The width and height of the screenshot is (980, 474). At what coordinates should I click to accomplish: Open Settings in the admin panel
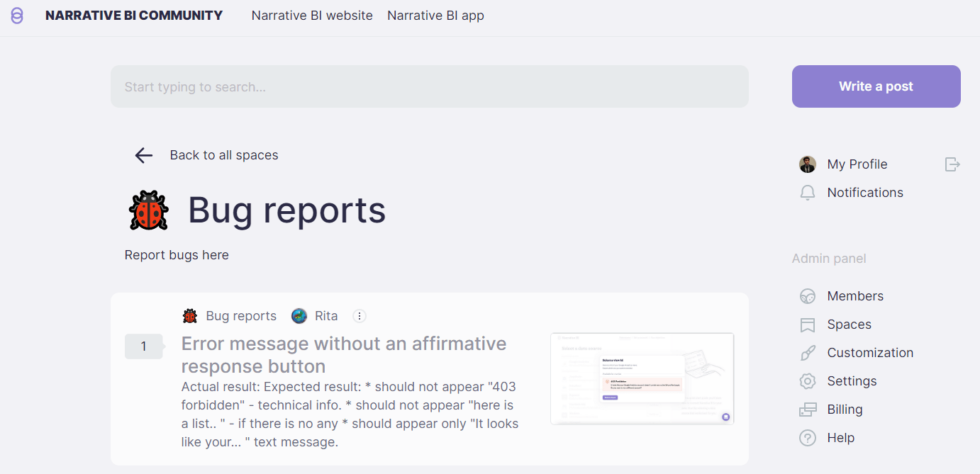click(852, 381)
